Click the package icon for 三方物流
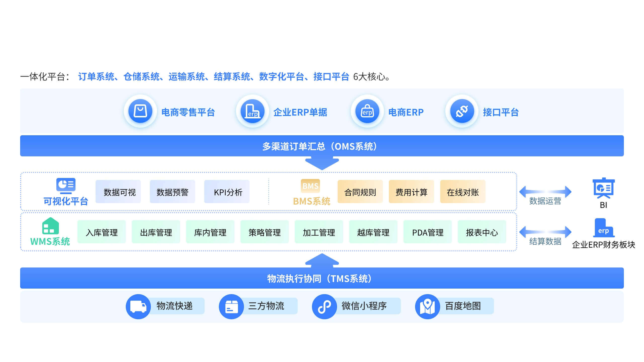Image resolution: width=644 pixels, height=362 pixels. 231,306
